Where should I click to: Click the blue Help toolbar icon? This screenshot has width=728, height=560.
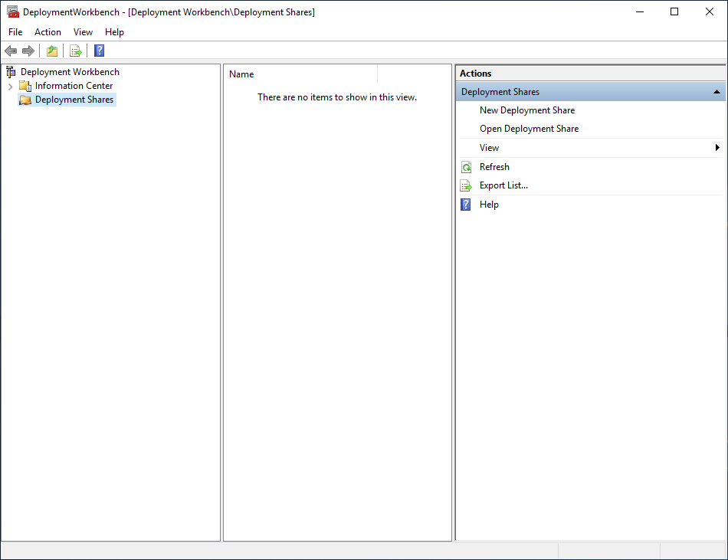pos(99,51)
